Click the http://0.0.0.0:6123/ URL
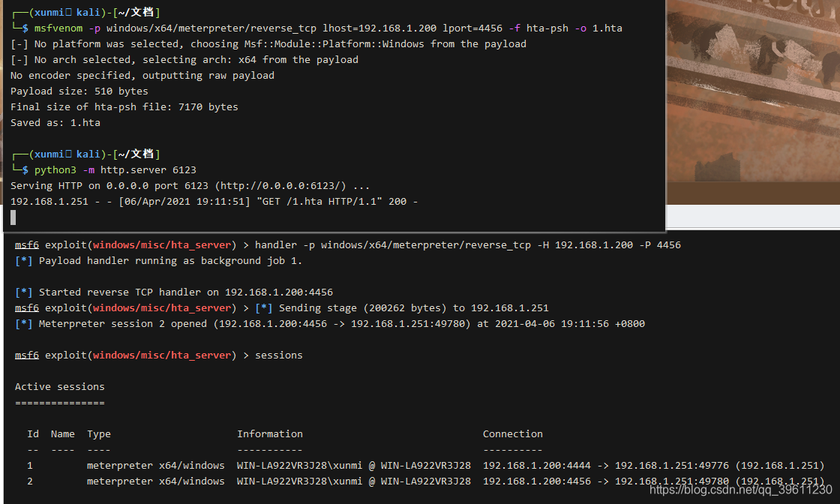This screenshot has height=504, width=840. click(280, 186)
